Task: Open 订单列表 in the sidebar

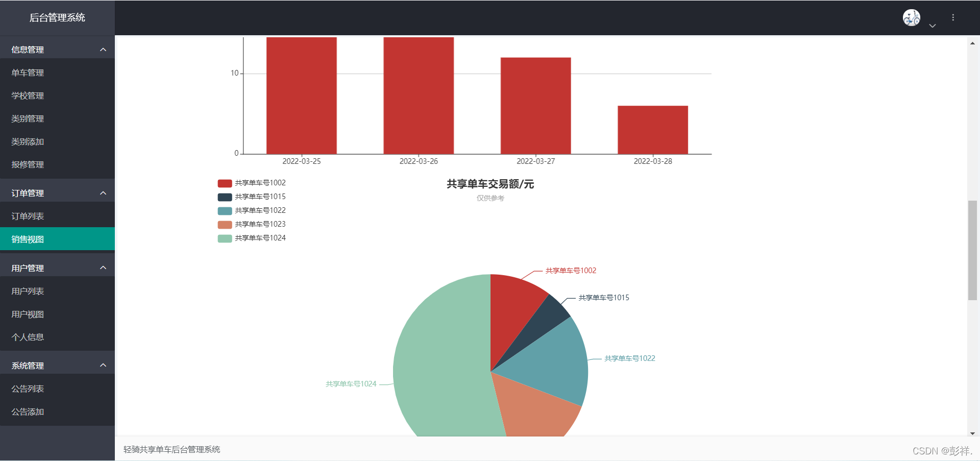Action: pos(57,216)
